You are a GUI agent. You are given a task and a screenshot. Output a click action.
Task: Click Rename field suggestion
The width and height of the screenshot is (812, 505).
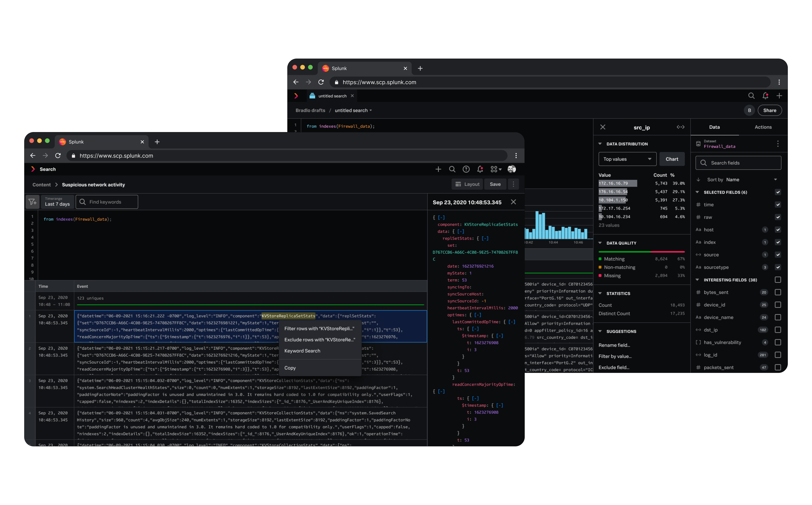pos(614,345)
